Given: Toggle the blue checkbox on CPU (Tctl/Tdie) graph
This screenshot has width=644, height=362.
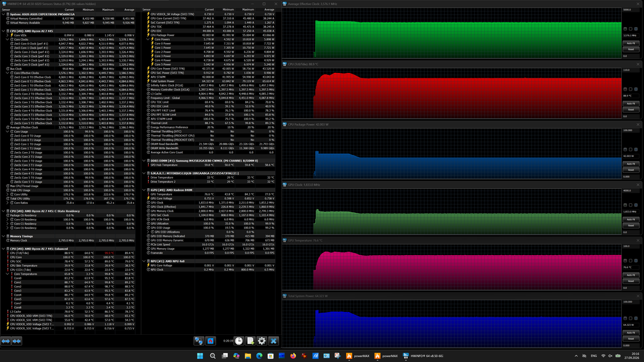Looking at the screenshot, I should [637, 89].
